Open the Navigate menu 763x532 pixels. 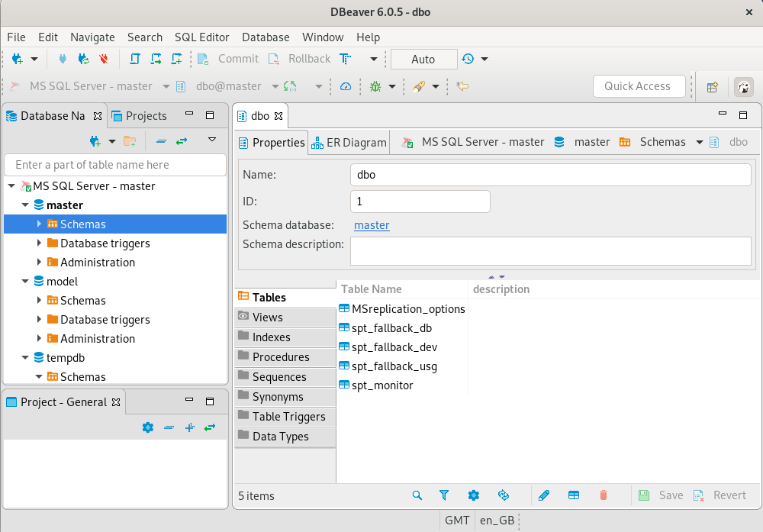[92, 37]
